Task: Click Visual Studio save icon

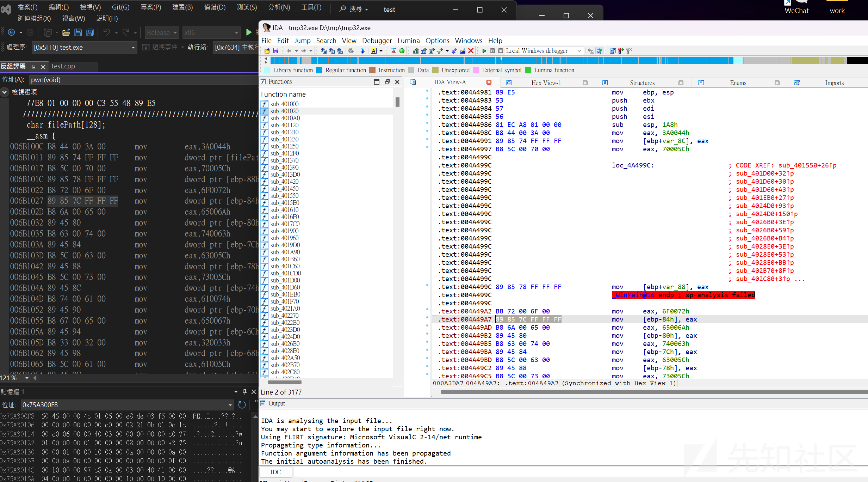Action: [x=78, y=32]
